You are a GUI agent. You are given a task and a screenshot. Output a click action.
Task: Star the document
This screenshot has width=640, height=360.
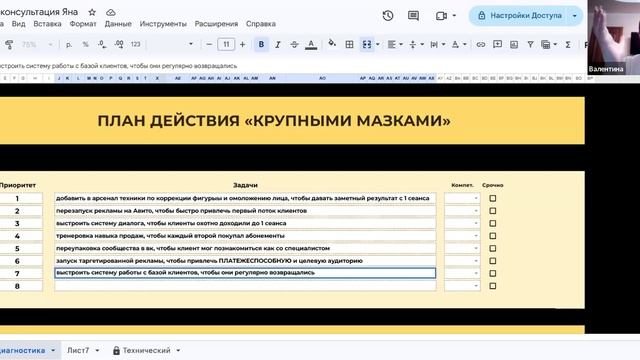[92, 12]
